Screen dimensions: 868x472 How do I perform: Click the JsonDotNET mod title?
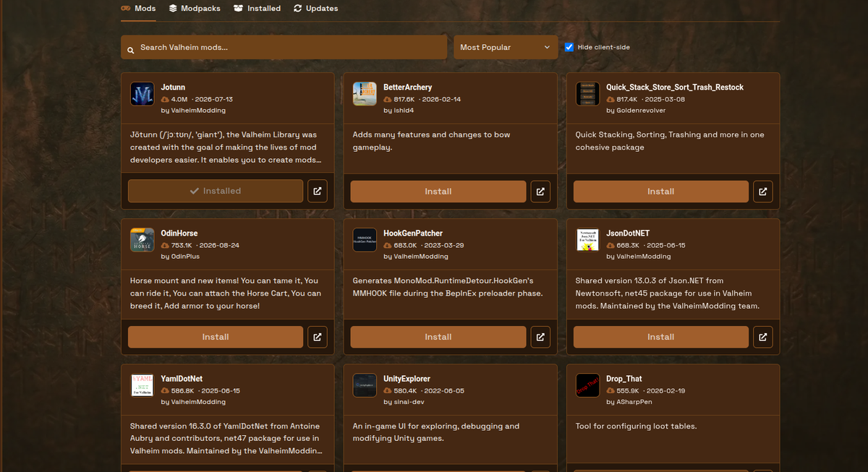pos(628,233)
